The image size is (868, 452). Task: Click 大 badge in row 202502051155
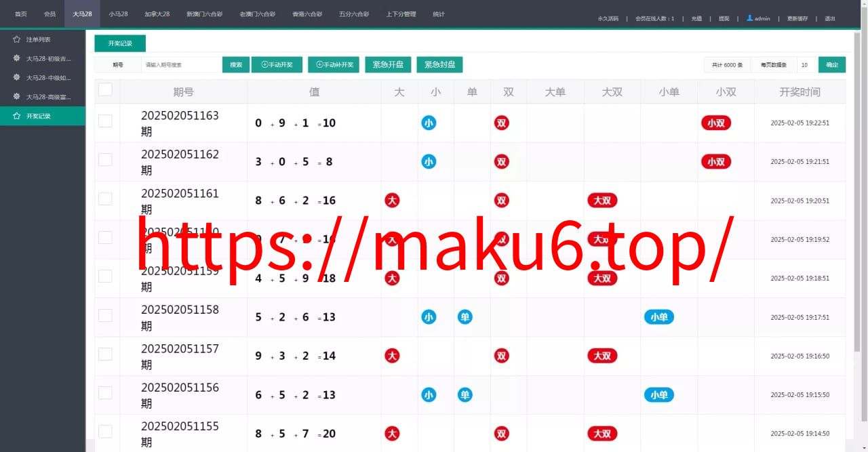[x=392, y=434]
